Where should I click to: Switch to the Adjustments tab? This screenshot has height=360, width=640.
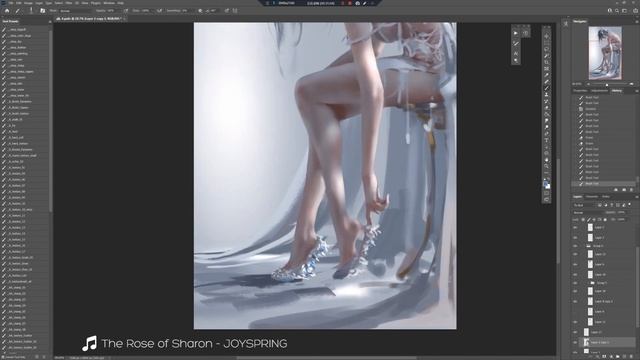click(x=599, y=91)
